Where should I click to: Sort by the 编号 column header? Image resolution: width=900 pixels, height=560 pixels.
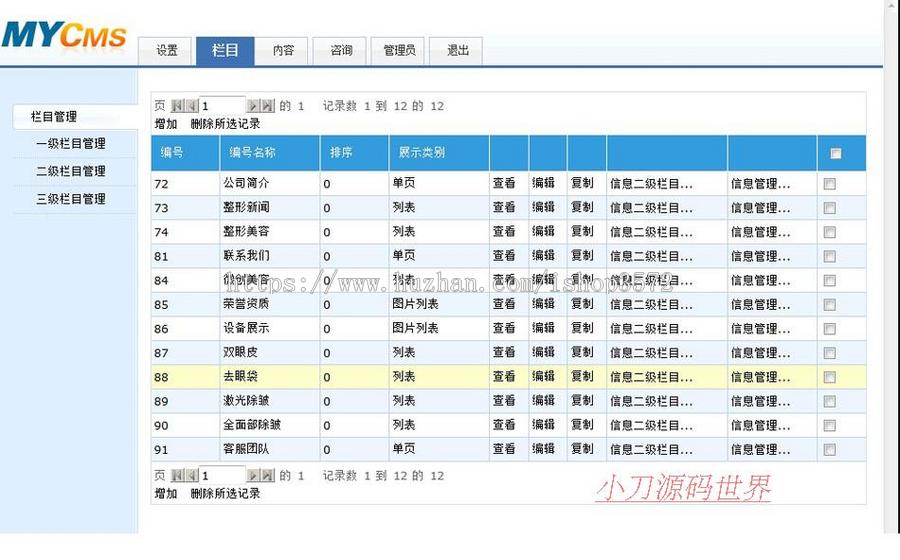point(185,153)
